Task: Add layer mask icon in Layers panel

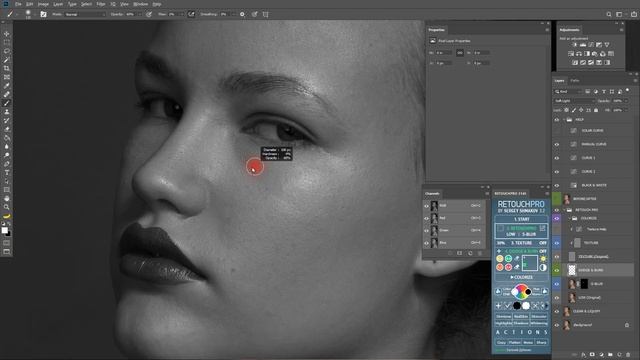Action: pos(592,355)
